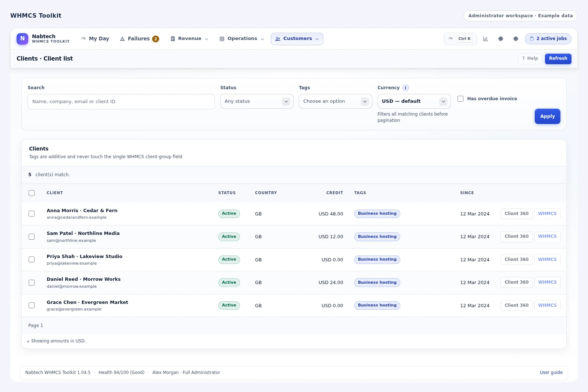Click Grace Chen Active status badge

tap(229, 305)
